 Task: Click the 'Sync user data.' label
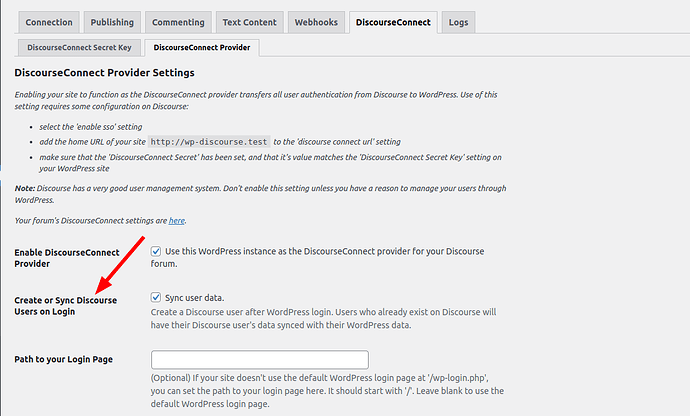tap(195, 298)
